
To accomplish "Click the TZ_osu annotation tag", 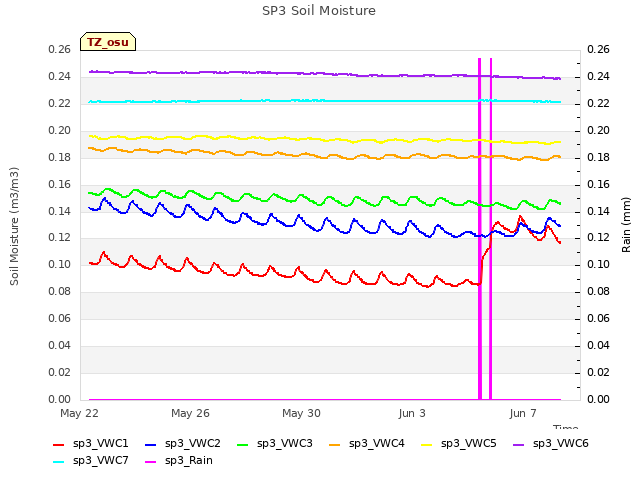I will (108, 42).
